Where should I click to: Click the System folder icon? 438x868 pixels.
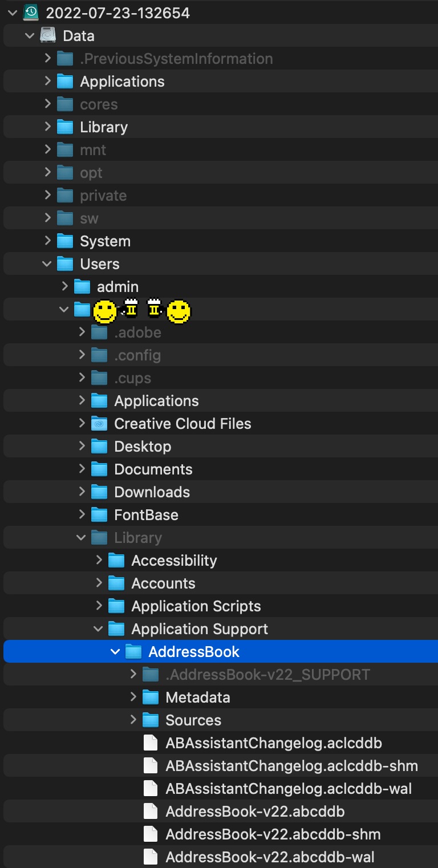pyautogui.click(x=65, y=241)
